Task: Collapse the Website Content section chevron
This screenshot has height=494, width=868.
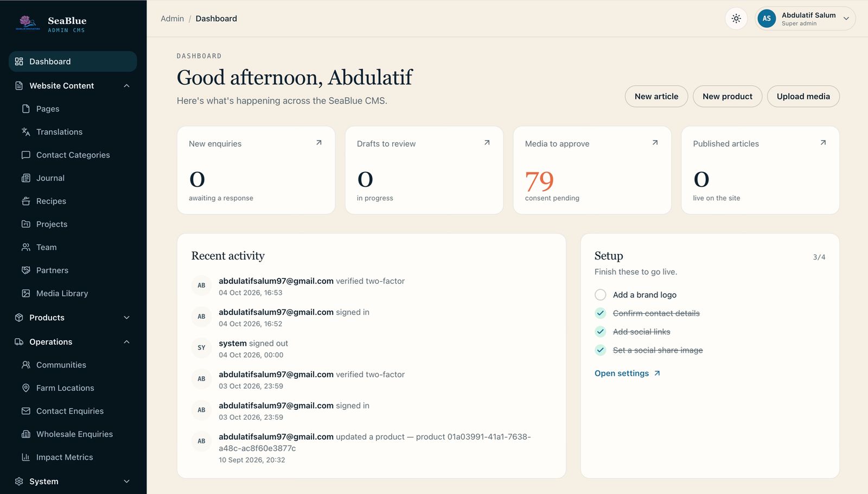Action: tap(126, 86)
